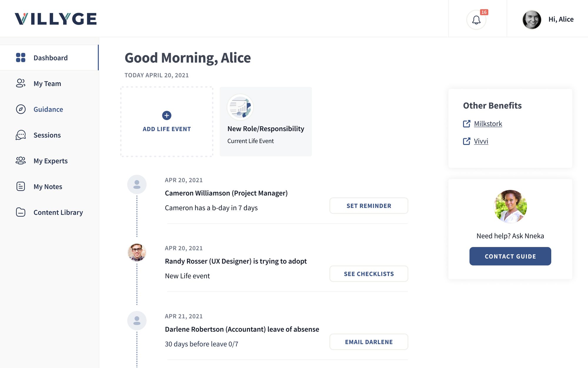
Task: Click the My Team people icon
Action: click(x=21, y=83)
